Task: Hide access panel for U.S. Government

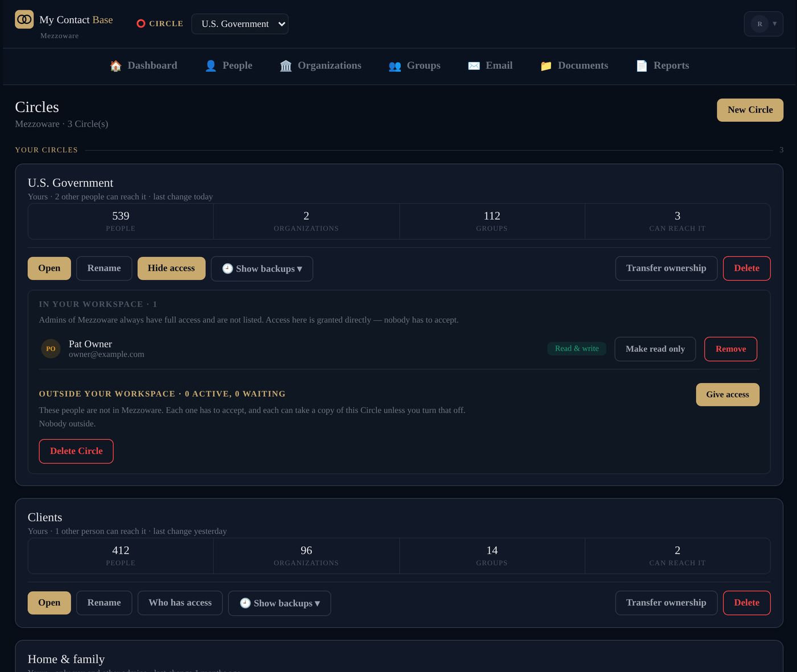Action: click(x=171, y=268)
